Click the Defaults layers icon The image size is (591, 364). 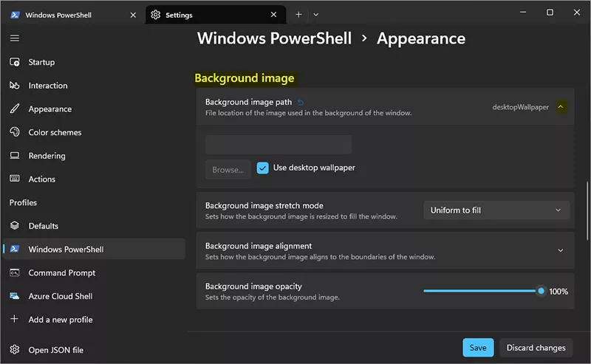coord(14,226)
